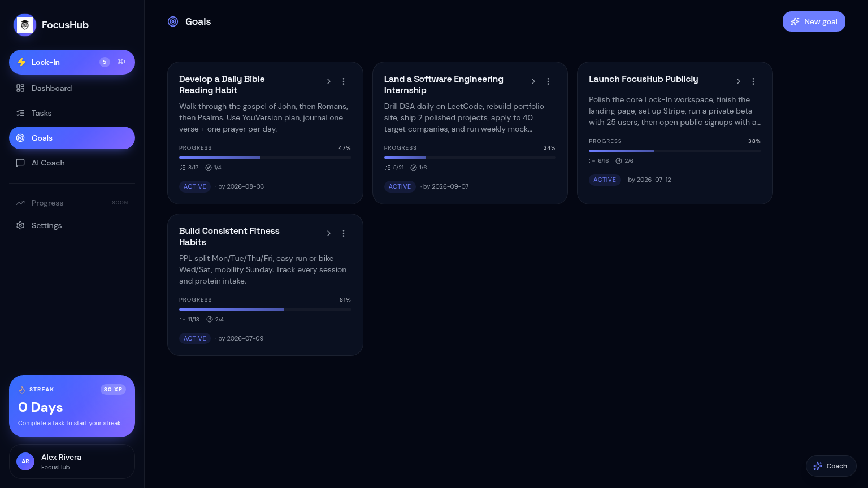Click the New goal button
Screen dimensions: 868x488
(x=814, y=21)
